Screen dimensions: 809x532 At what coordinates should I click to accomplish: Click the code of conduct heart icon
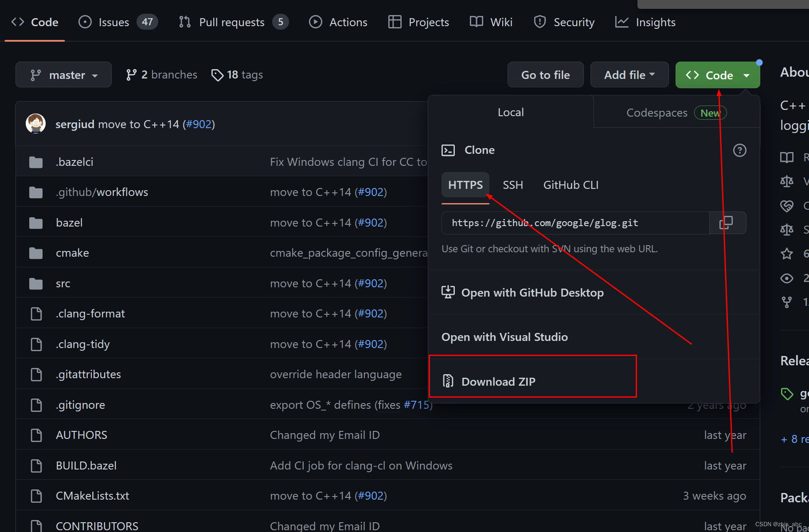coord(787,206)
